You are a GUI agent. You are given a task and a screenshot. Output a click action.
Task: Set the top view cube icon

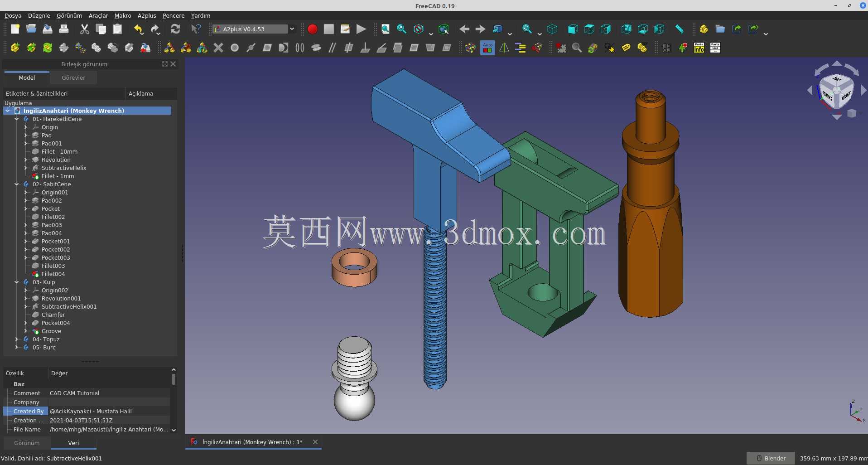(x=589, y=29)
